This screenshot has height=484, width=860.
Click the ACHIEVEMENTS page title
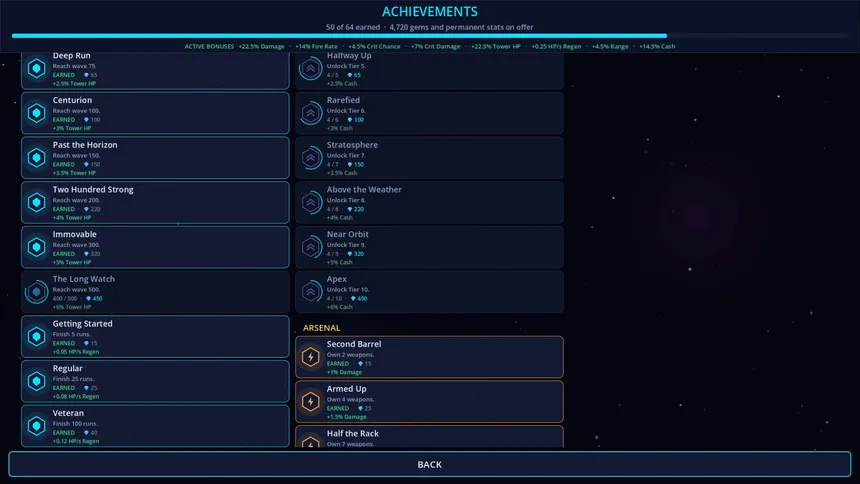tap(429, 12)
